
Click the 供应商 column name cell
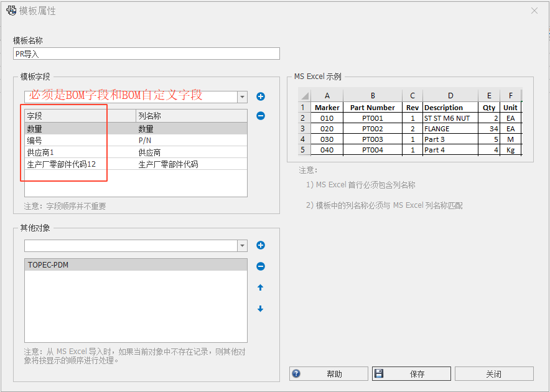tap(192, 152)
